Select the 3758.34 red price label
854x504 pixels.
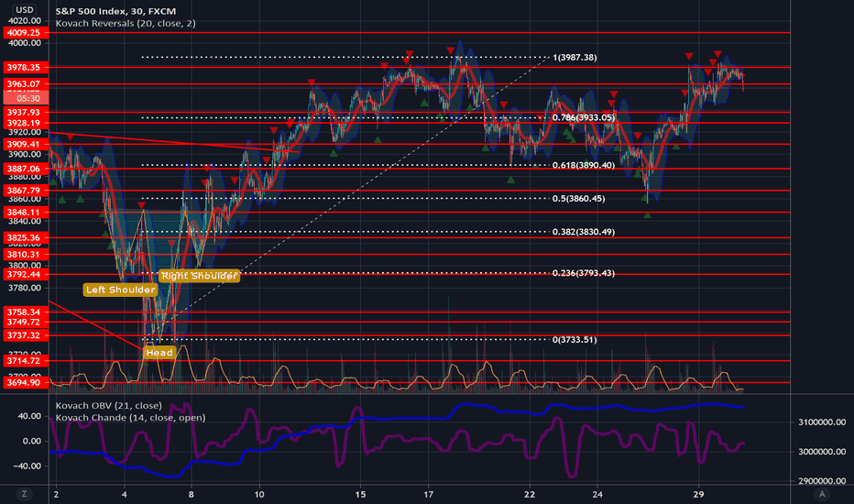(x=26, y=312)
